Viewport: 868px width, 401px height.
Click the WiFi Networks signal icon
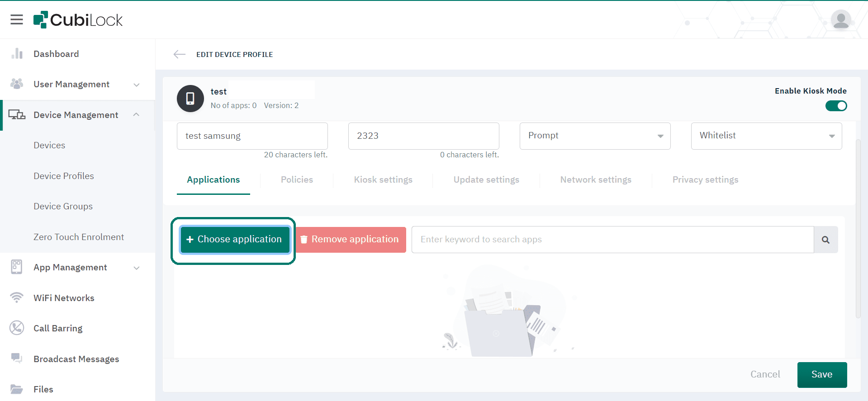click(17, 298)
